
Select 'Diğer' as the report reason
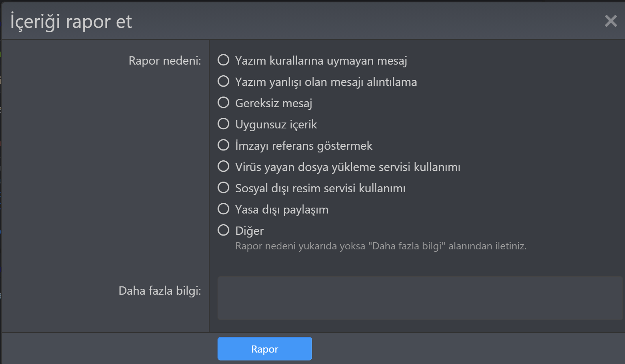click(x=223, y=230)
